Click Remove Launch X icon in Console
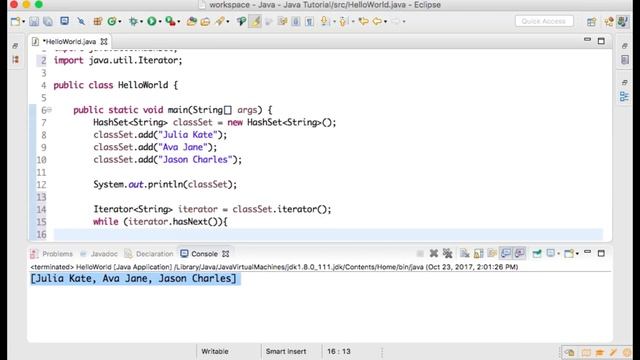The width and height of the screenshot is (640, 360). click(434, 253)
